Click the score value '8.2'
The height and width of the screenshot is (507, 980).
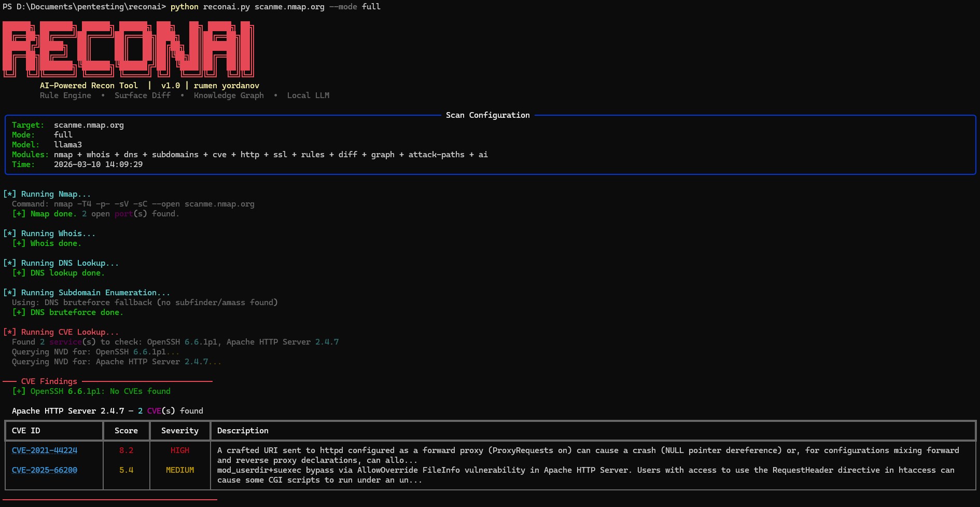(126, 450)
